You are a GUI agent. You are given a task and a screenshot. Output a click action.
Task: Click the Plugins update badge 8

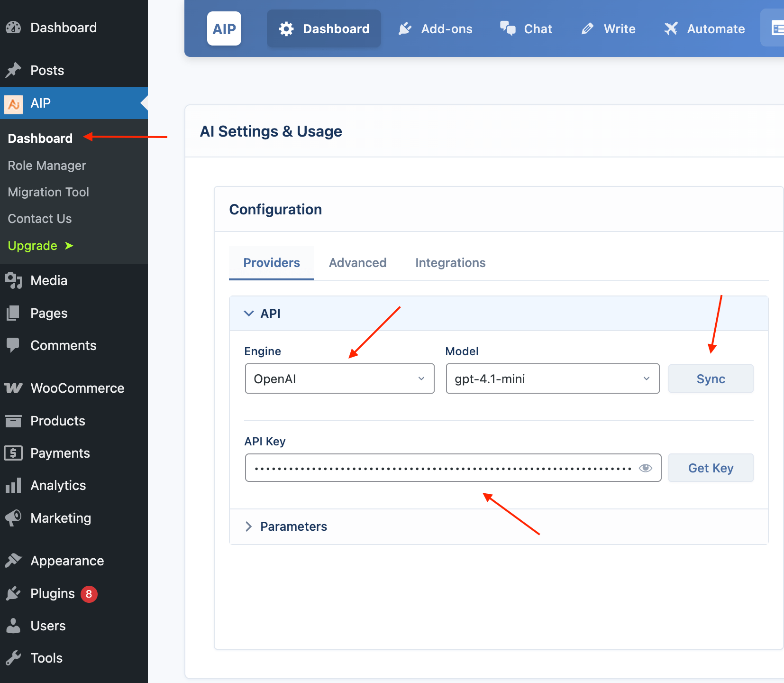click(x=89, y=594)
